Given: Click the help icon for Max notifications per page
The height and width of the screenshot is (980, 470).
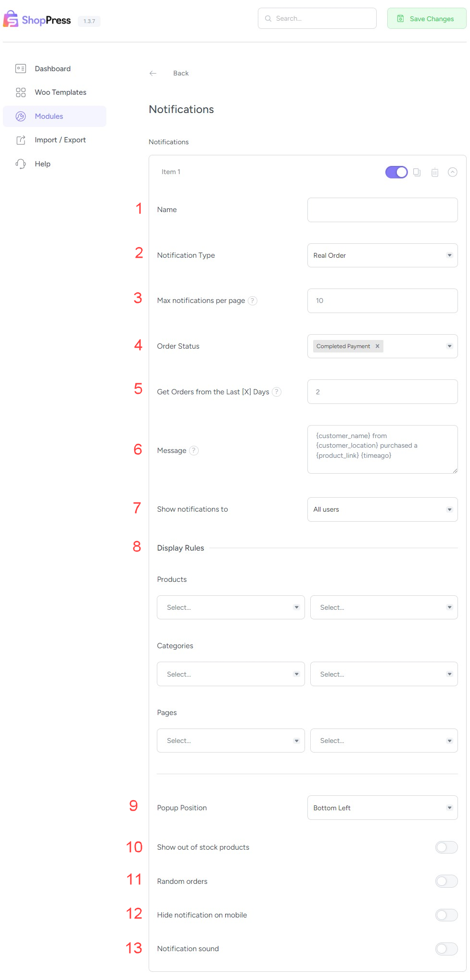Looking at the screenshot, I should point(253,301).
